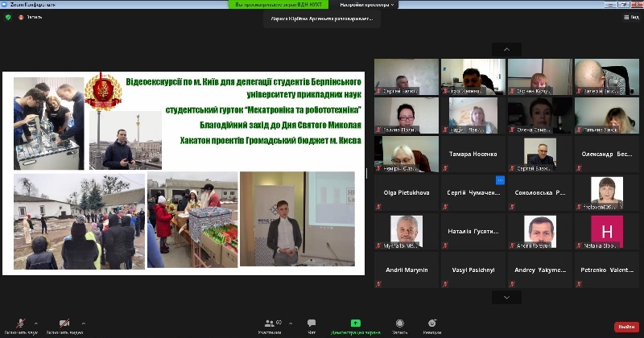644x338 pixels.
Task: Open the view options dropdown at top
Action: [x=367, y=5]
